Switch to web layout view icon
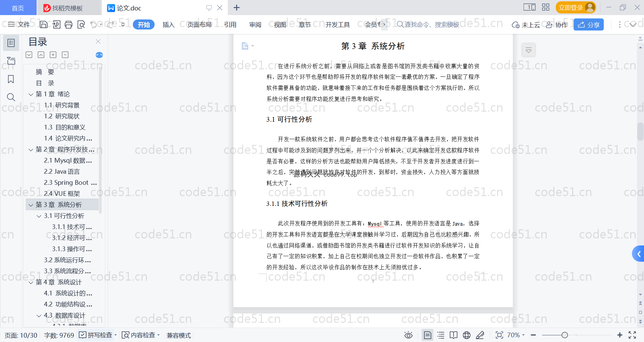The height and width of the screenshot is (342, 644). [x=467, y=335]
